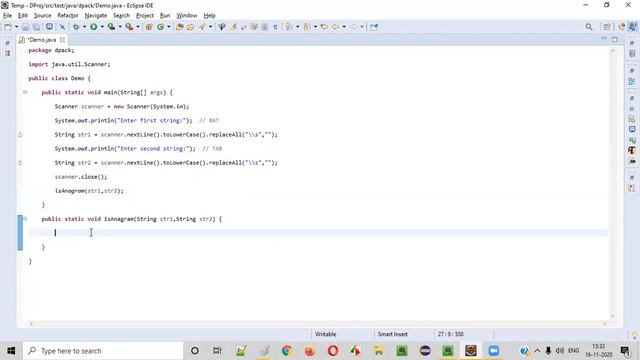
Task: Open the Next Annotation dropdown arrow
Action: 298,27
